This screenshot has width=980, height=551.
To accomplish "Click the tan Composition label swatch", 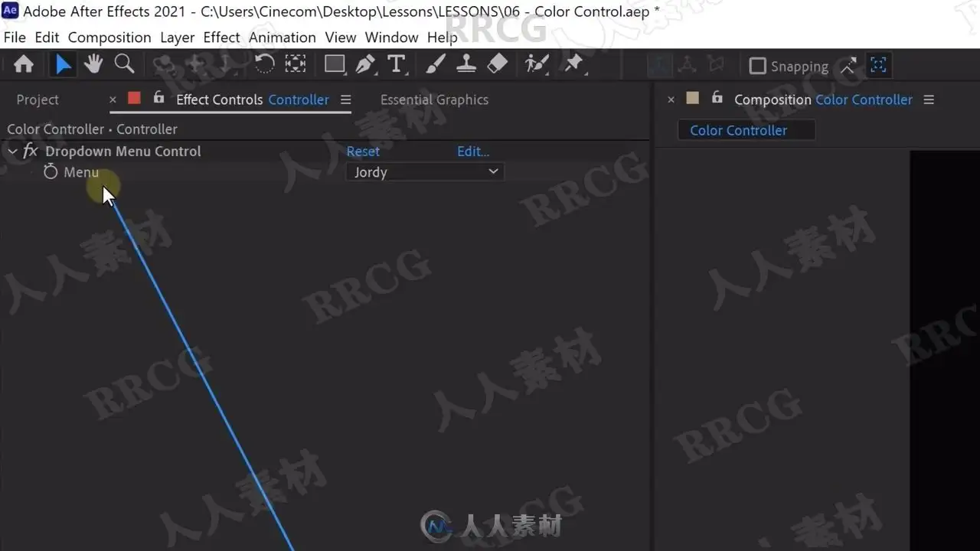I will click(x=692, y=98).
